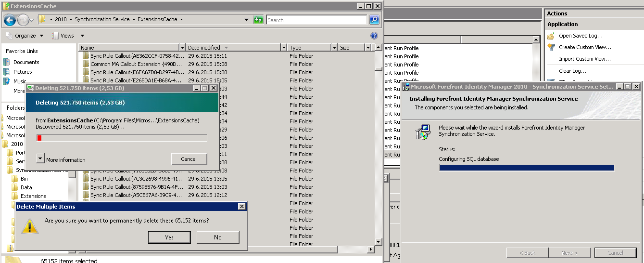Viewport: 644px width, 263px height.
Task: Click folder icon of Sync Rule Callout{AE362CCF
Action: click(86, 56)
